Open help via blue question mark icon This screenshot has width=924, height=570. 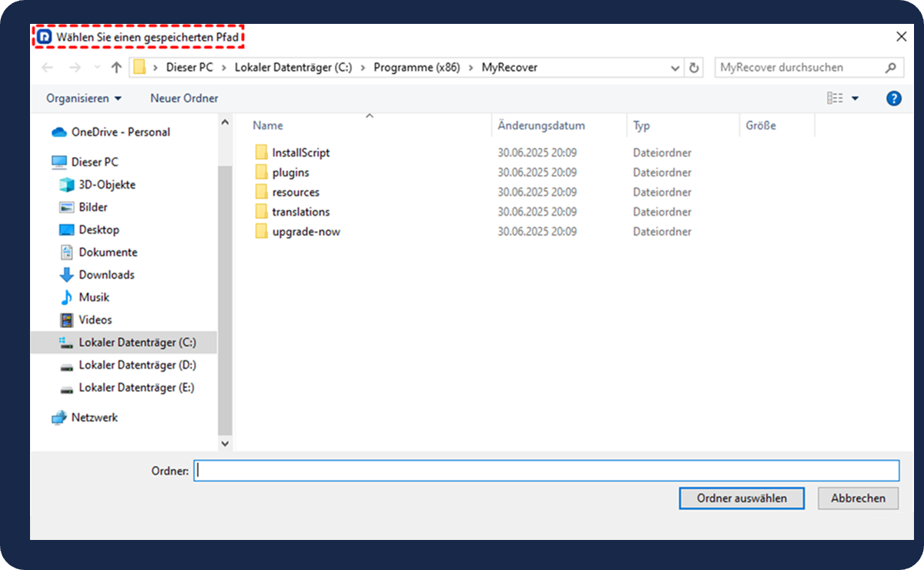pyautogui.click(x=893, y=99)
